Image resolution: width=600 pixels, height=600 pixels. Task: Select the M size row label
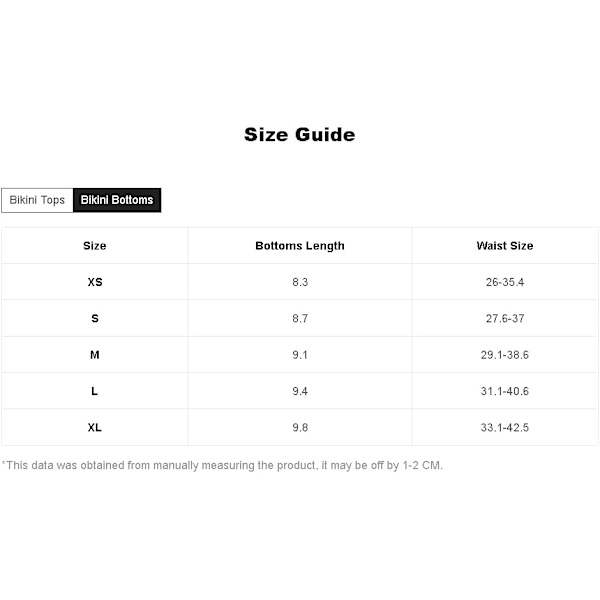click(x=95, y=355)
